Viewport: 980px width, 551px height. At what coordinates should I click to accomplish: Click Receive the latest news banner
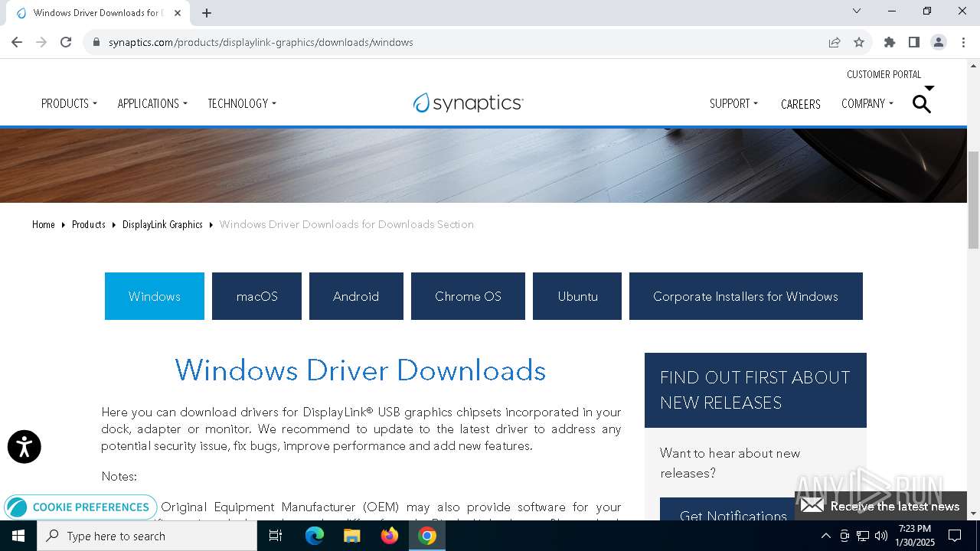(x=880, y=506)
